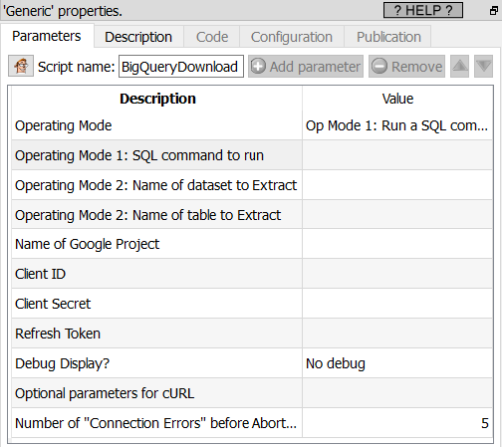The image size is (503, 448).
Task: Open the ? HELP ? button
Action: (423, 10)
